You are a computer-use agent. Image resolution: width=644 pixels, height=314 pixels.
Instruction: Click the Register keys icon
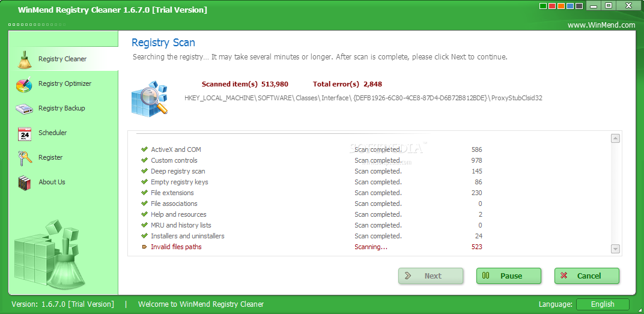25,158
